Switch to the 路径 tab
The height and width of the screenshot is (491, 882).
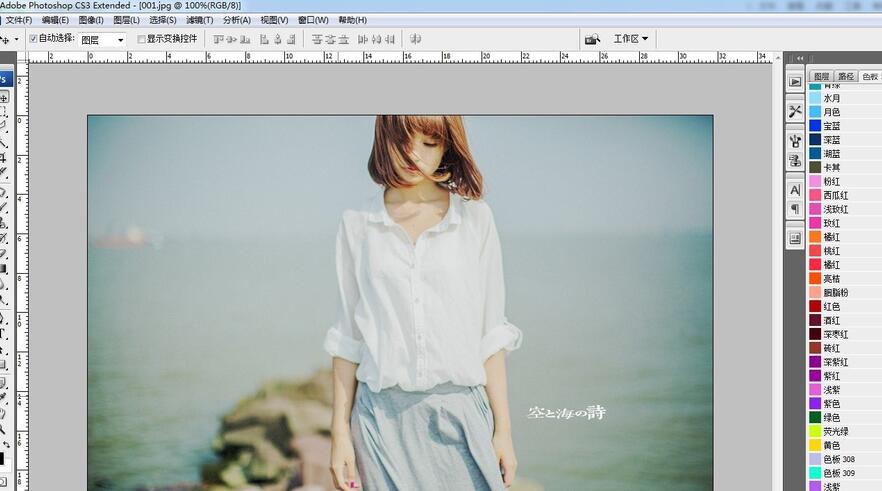(846, 76)
